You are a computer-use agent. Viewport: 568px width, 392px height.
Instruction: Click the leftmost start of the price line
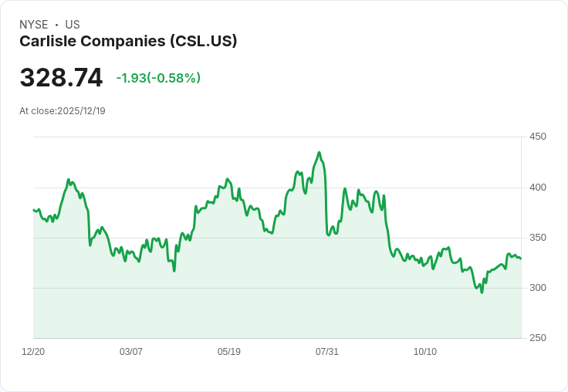pyautogui.click(x=34, y=210)
